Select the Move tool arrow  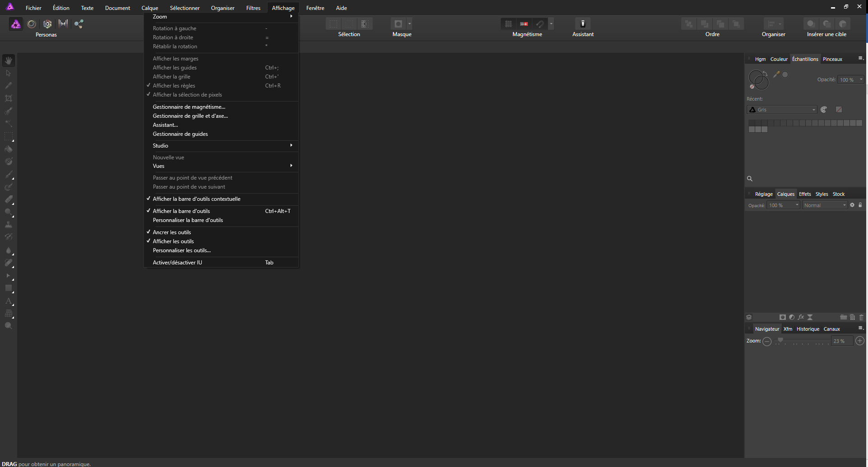[x=9, y=73]
